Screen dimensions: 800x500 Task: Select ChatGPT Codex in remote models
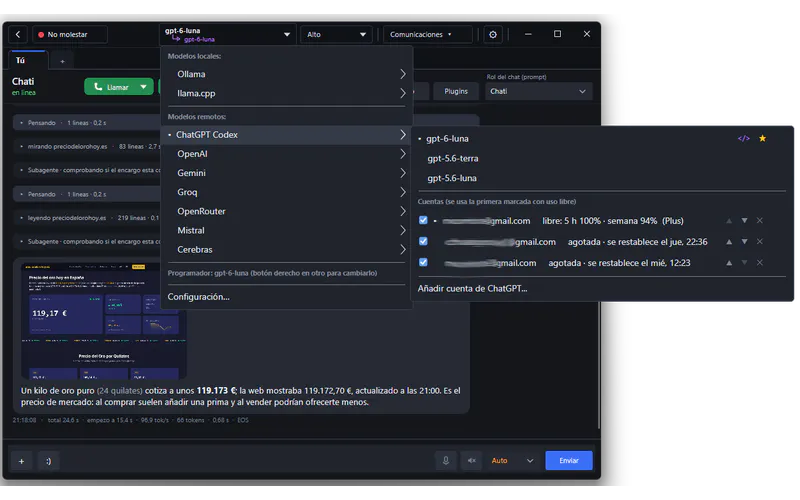click(287, 135)
